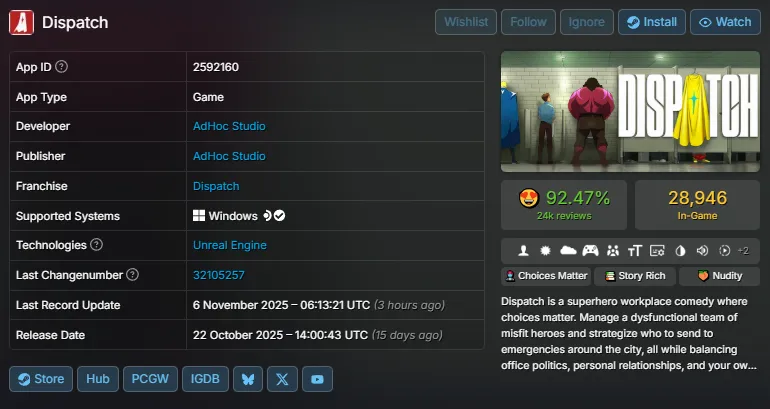Viewport: 770px width, 409px height.
Task: Click the volume controls speaker icon
Action: pos(702,251)
